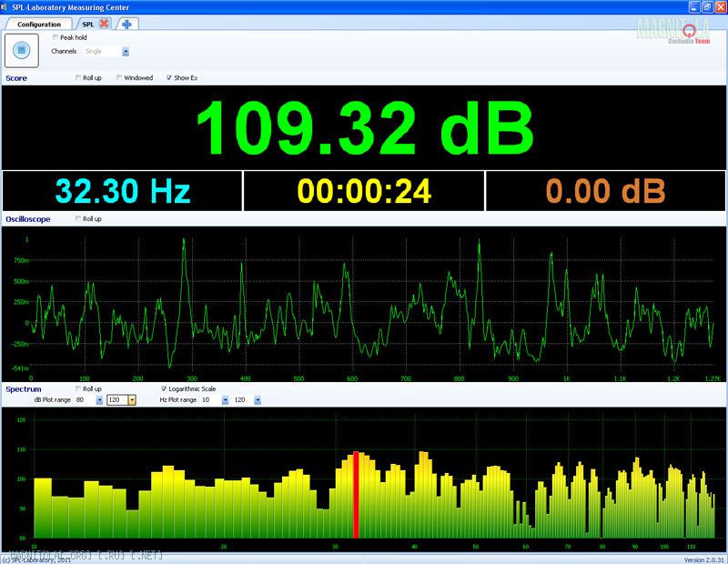Toggle Roll up in the Spectrum section
This screenshot has width=728, height=564.
(78, 388)
